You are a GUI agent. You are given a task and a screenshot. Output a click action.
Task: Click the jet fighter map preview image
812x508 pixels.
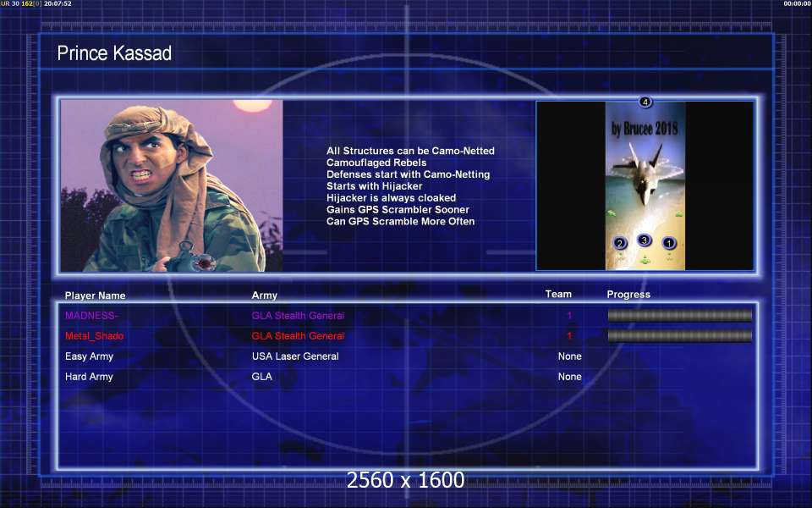pyautogui.click(x=645, y=185)
